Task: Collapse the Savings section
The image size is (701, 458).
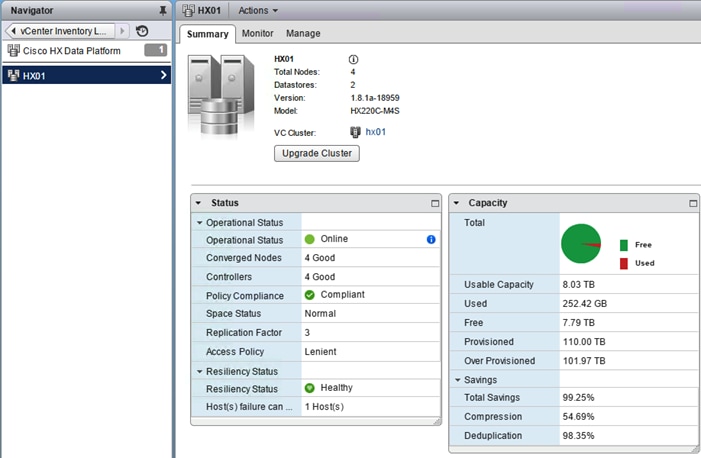Action: pyautogui.click(x=458, y=380)
